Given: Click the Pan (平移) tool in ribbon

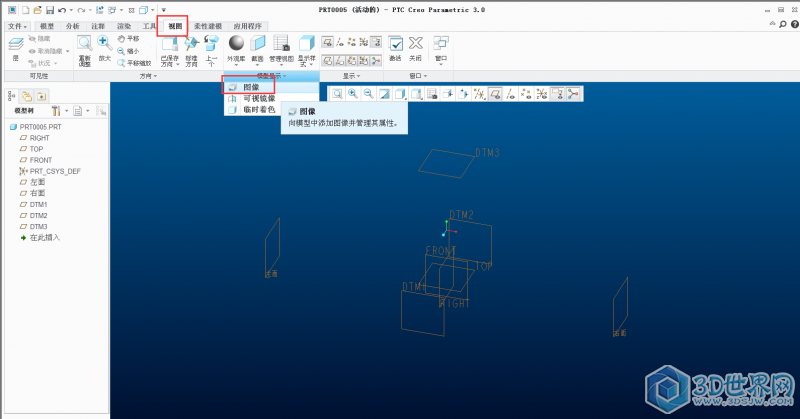Looking at the screenshot, I should pos(128,38).
